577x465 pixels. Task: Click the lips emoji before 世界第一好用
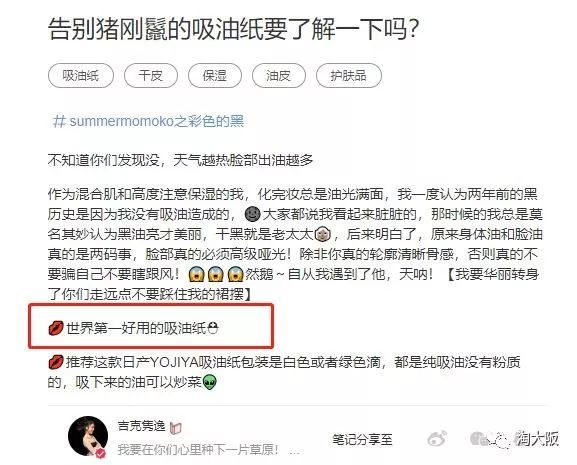click(x=56, y=328)
